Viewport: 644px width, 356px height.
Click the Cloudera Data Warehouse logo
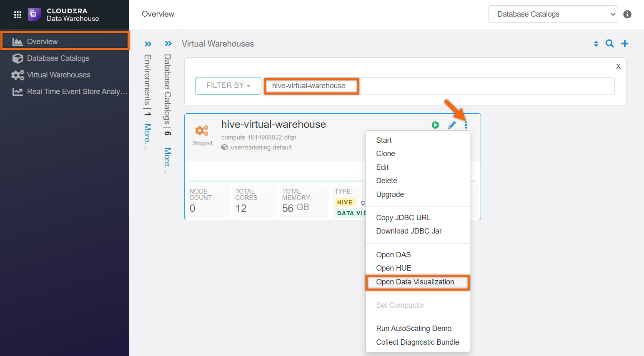pos(64,15)
